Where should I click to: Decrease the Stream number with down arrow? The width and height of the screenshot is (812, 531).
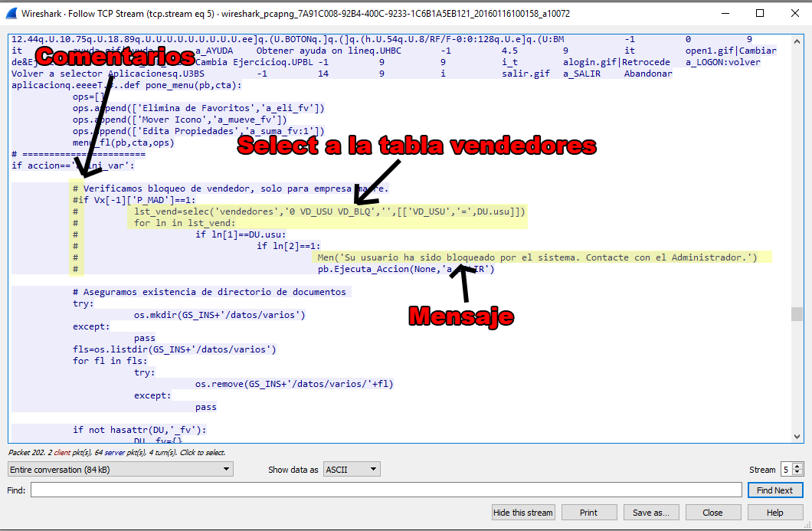pyautogui.click(x=797, y=473)
